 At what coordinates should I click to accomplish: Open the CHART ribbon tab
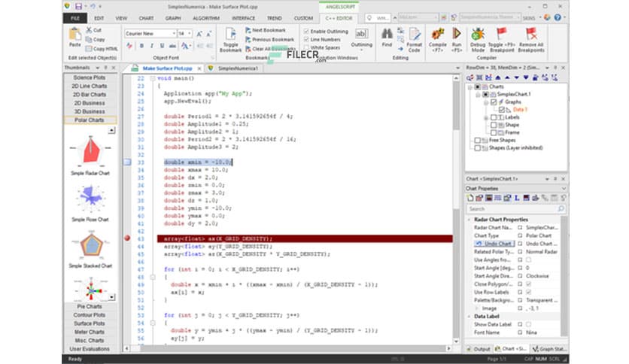[146, 18]
